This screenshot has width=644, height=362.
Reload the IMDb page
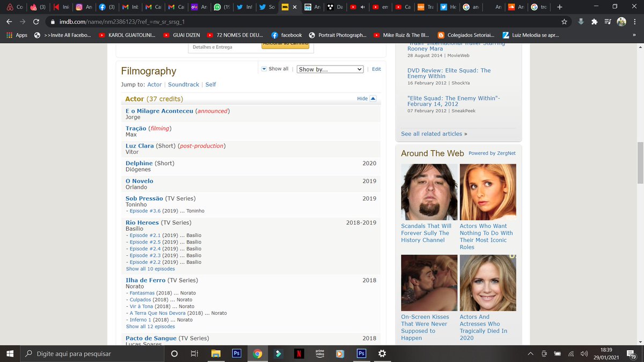click(x=36, y=22)
